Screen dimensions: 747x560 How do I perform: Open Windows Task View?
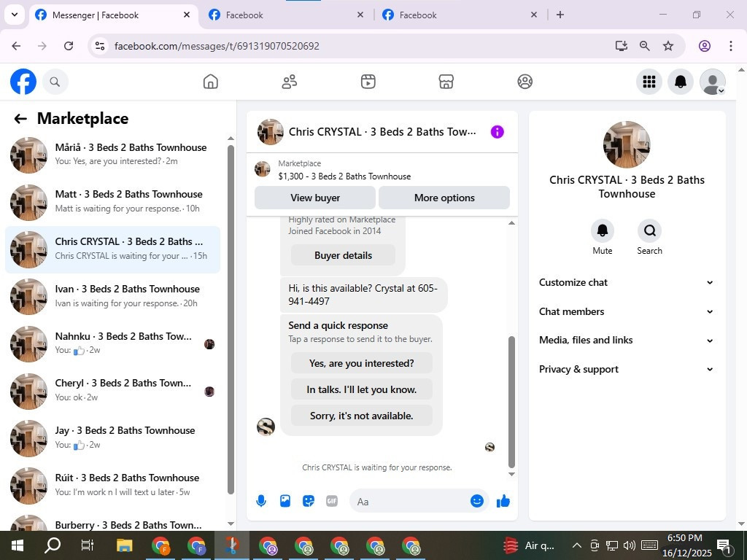88,545
